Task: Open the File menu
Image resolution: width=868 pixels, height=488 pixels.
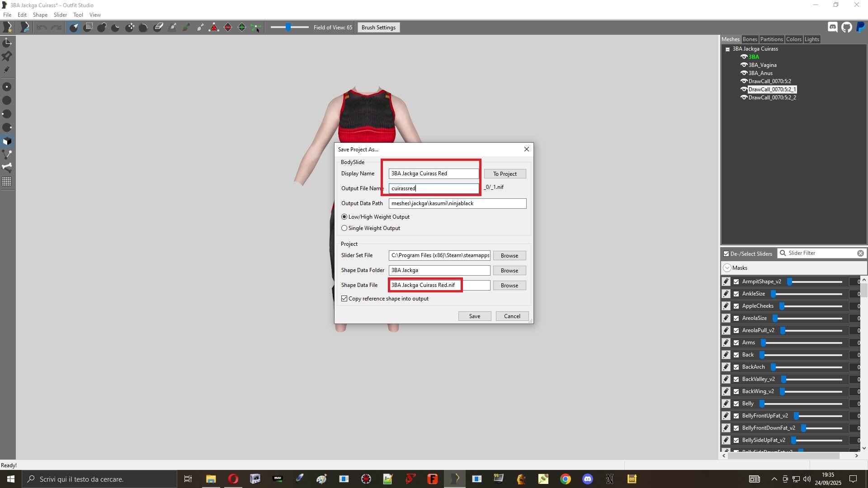Action: [x=7, y=15]
